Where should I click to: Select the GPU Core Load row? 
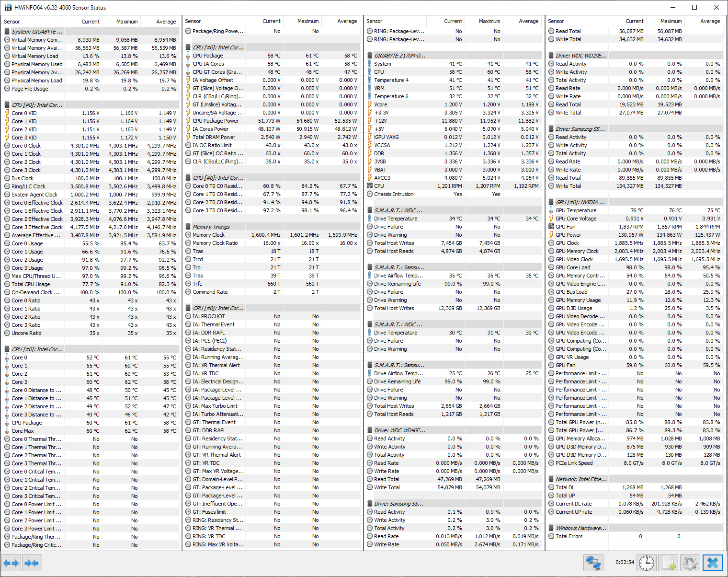pos(635,267)
